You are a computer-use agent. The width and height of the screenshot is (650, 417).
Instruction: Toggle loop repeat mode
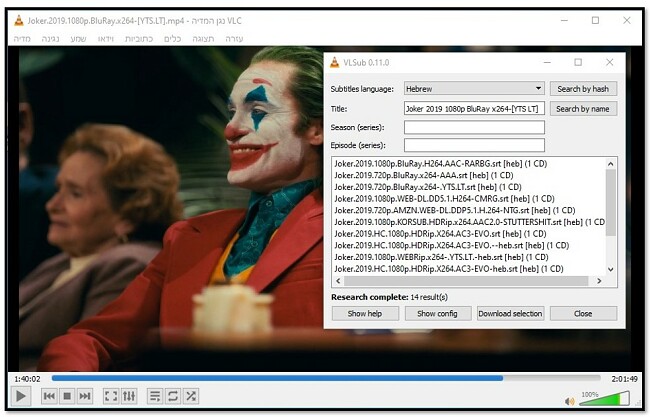[x=173, y=396]
